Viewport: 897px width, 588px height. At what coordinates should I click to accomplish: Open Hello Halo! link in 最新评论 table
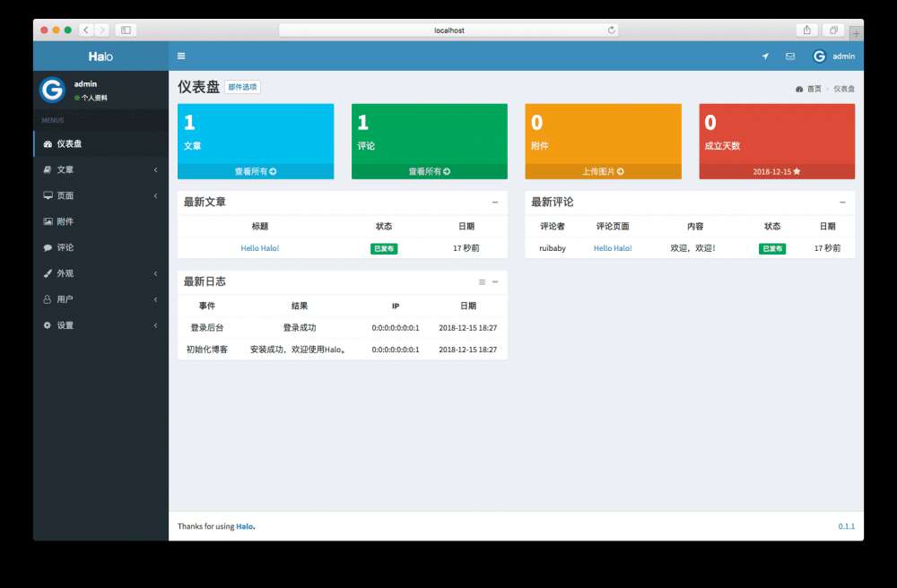(613, 248)
